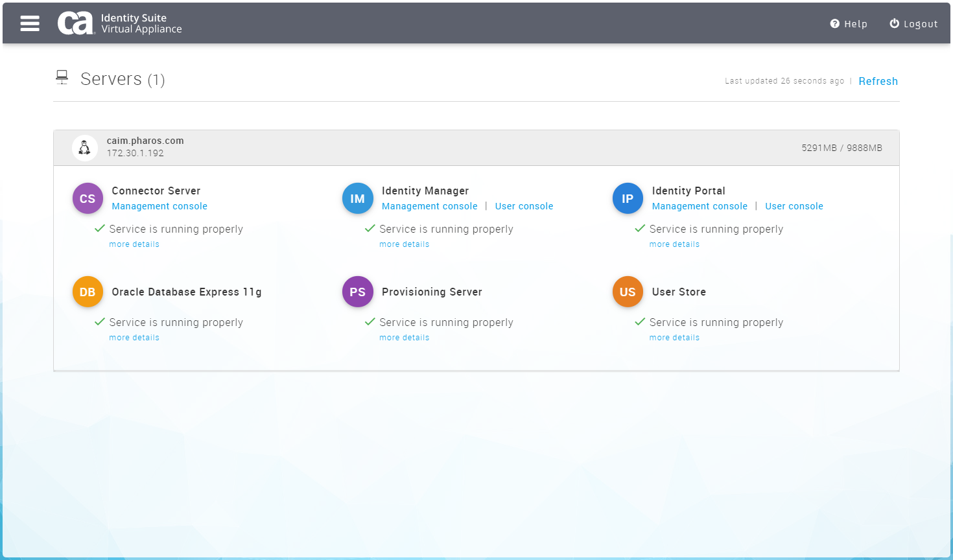Log out using the Logout button
The height and width of the screenshot is (560, 953).
913,24
